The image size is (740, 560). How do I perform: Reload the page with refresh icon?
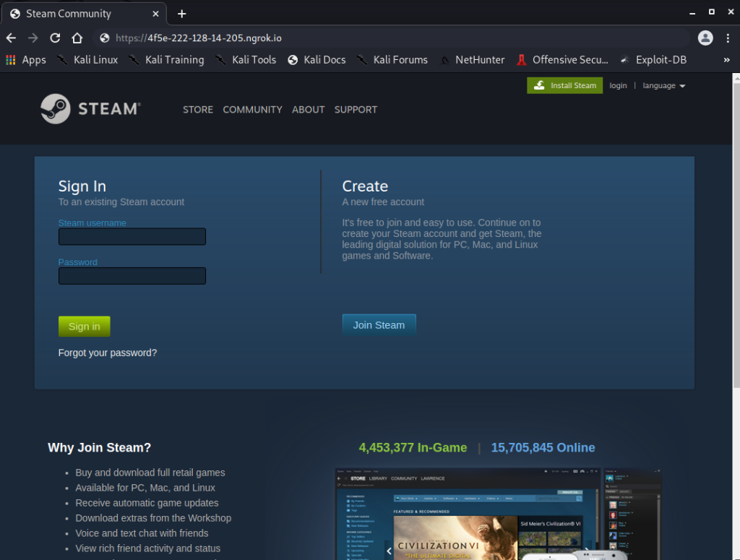point(55,38)
